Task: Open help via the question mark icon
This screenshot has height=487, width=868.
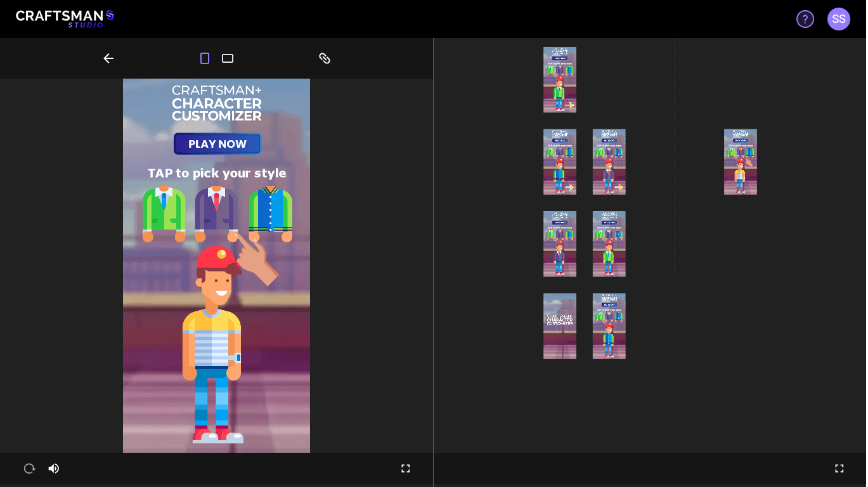Action: [805, 19]
